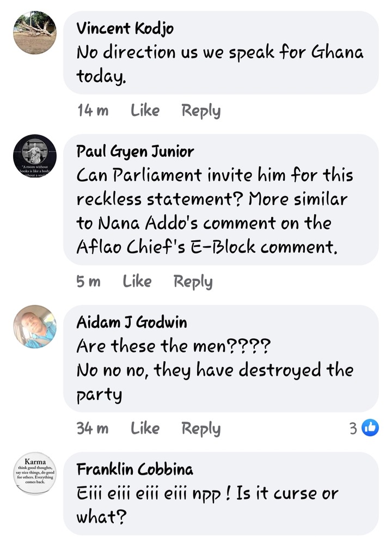Screen dimensions: 392x537
Task: View Aidam J Godwin's profile photo
Action: click(35, 327)
